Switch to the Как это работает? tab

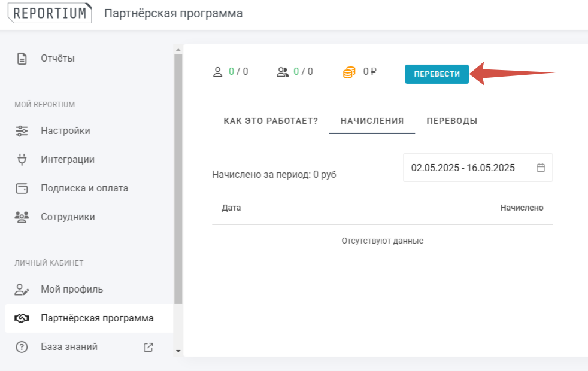pyautogui.click(x=271, y=121)
